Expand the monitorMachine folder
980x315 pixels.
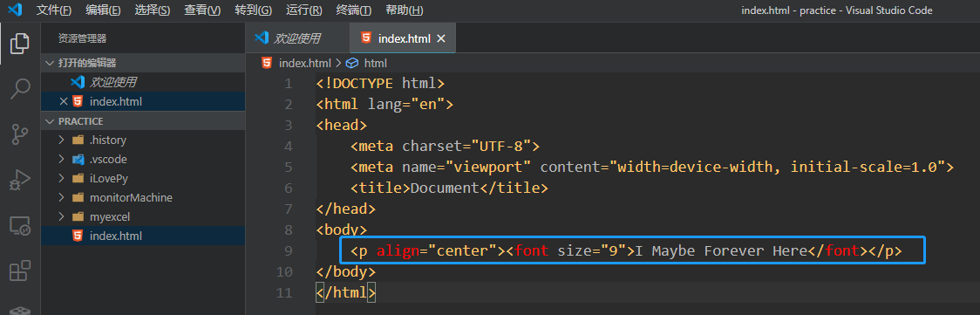click(x=143, y=197)
